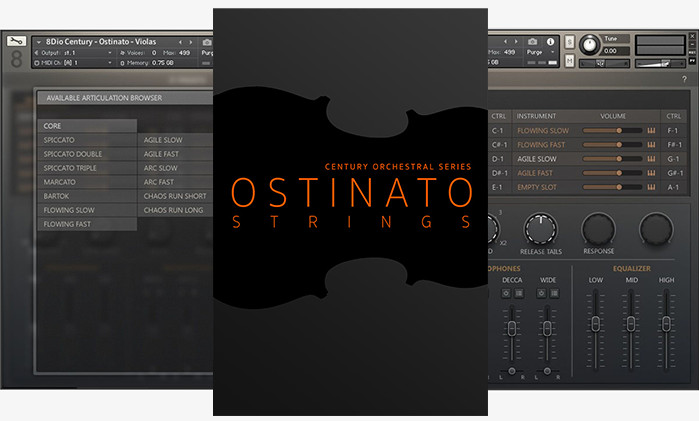Screen dimensions: 699x421
Task: Choose ARC FAST articulation
Action: point(175,182)
